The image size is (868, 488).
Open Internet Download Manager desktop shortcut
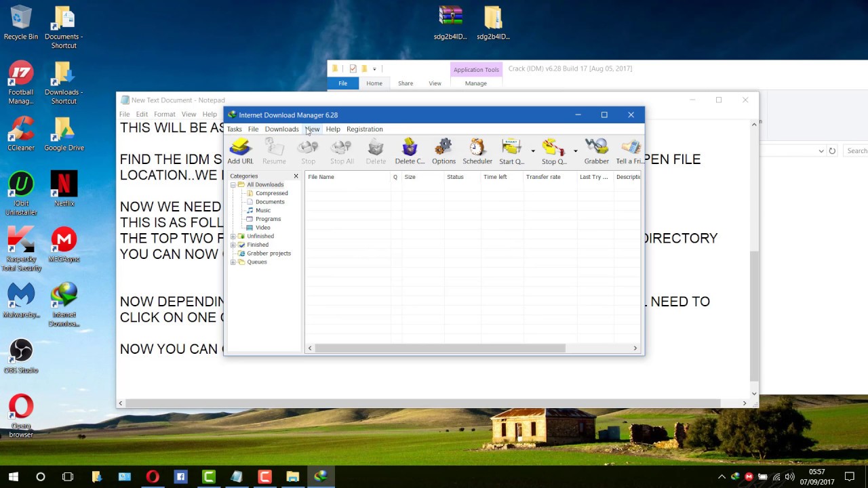click(x=64, y=305)
